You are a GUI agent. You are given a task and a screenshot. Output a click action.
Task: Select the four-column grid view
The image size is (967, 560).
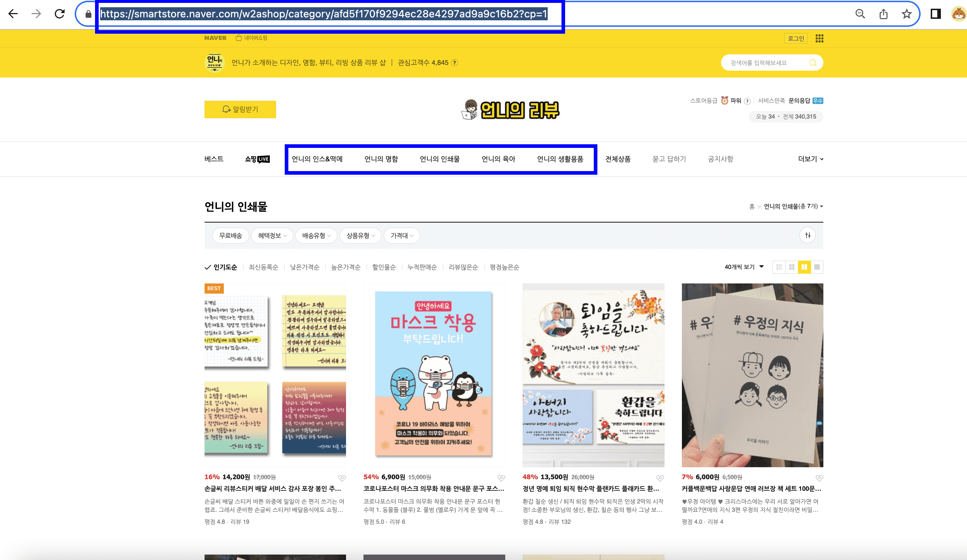792,267
